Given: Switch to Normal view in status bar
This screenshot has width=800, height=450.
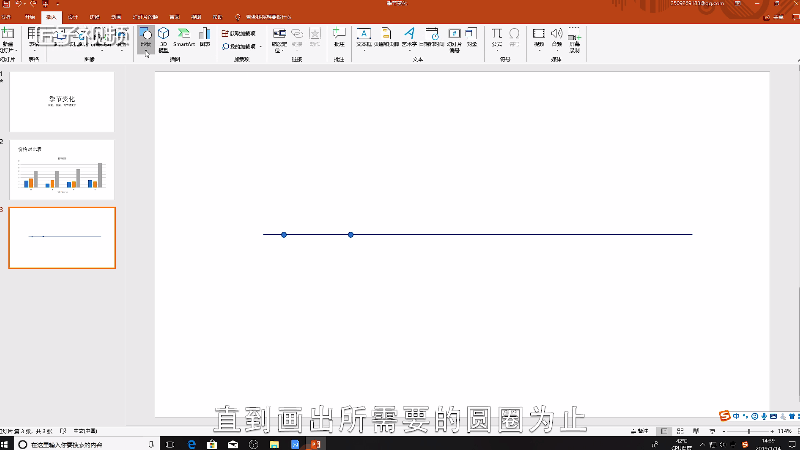Looking at the screenshot, I should click(663, 431).
